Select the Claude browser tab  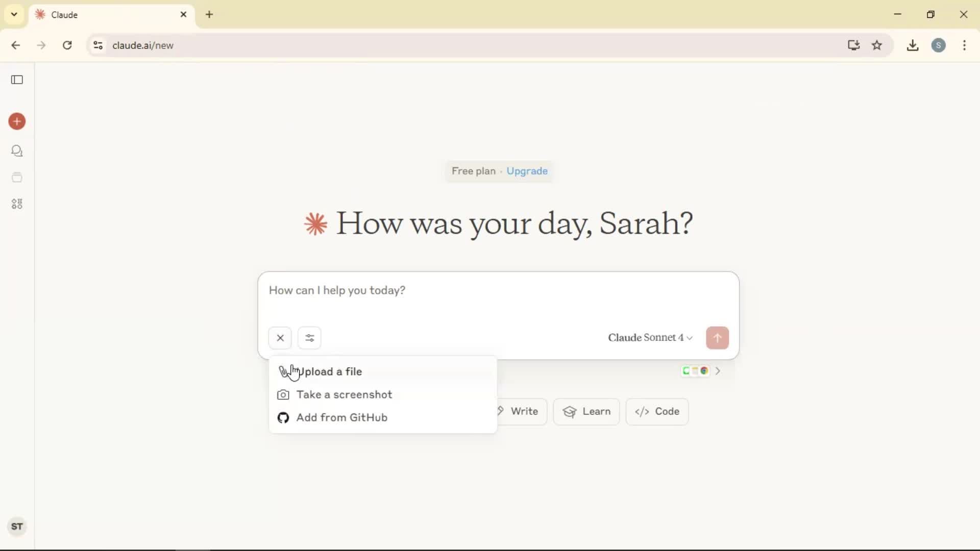(x=112, y=15)
